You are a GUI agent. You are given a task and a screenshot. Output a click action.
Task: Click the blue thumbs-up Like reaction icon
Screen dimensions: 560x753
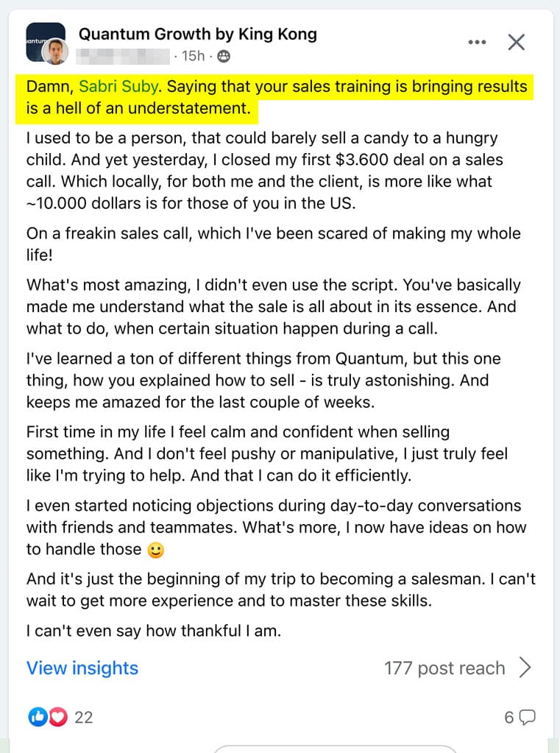click(x=38, y=717)
